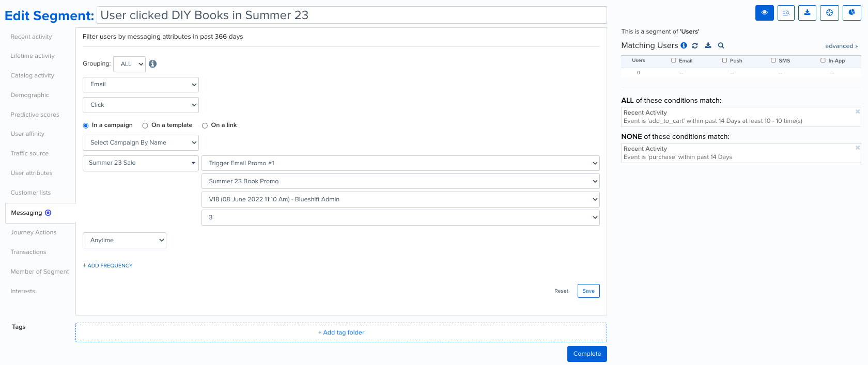Viewport: 868px width, 365px height.
Task: Select the 'In a campaign' radio option
Action: (86, 125)
